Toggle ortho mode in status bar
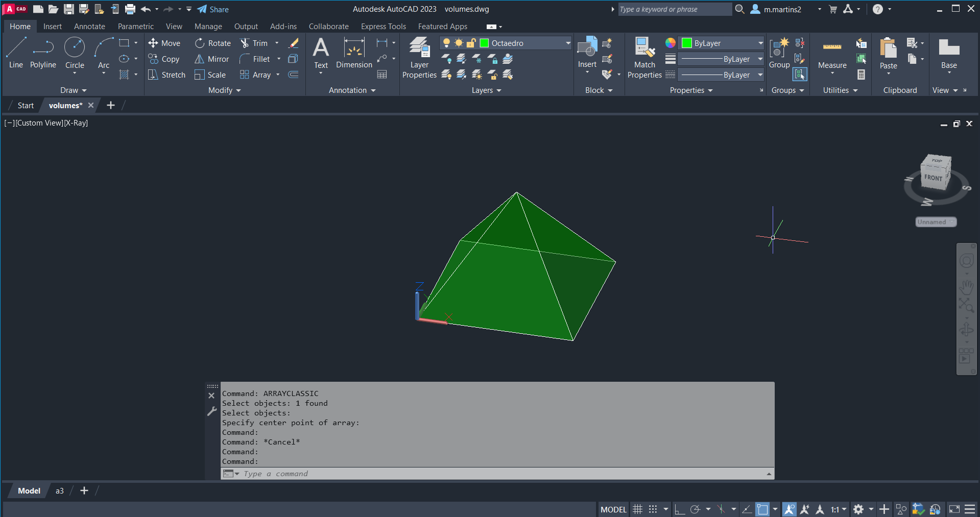 (679, 509)
